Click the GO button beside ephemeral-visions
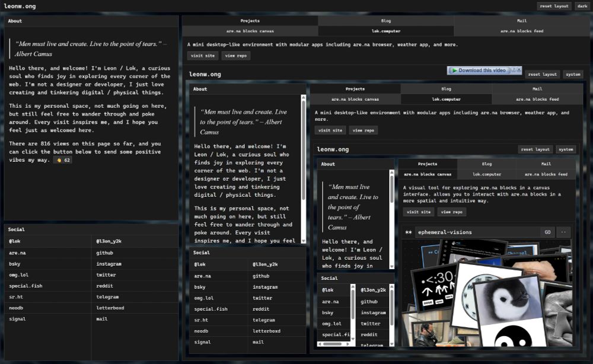Screen dimensions: 593x364 coord(547,232)
